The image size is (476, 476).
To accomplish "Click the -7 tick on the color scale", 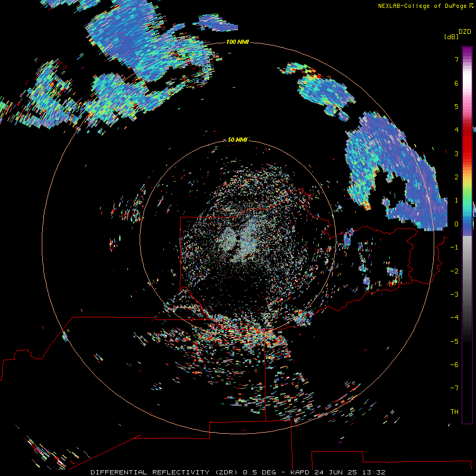I will click(x=454, y=388).
